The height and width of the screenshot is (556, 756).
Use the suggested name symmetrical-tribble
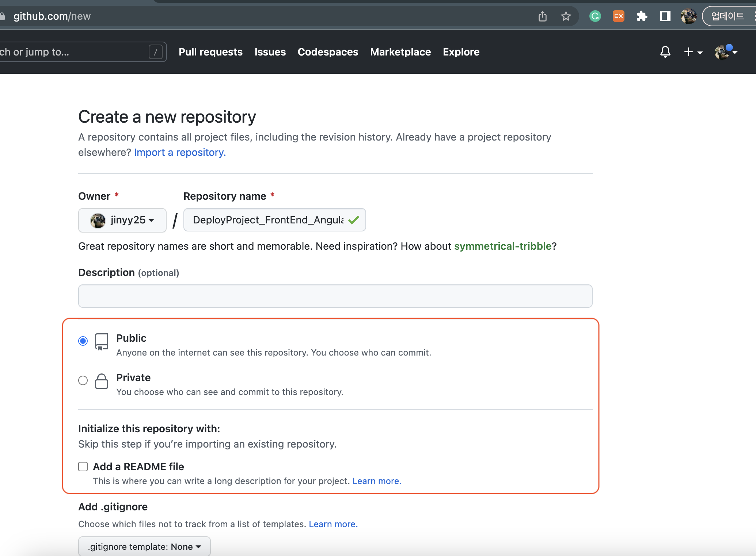point(502,246)
